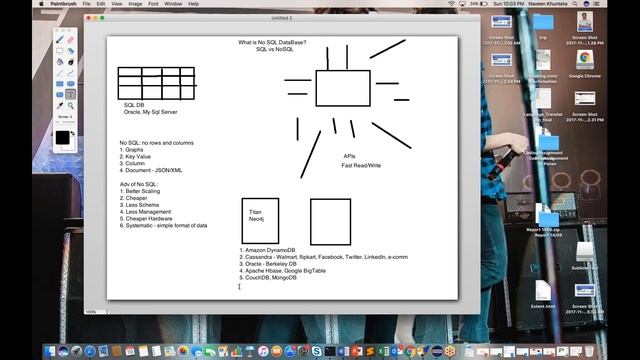
Task: Select the Rectangle shape tool
Action: 60,84
